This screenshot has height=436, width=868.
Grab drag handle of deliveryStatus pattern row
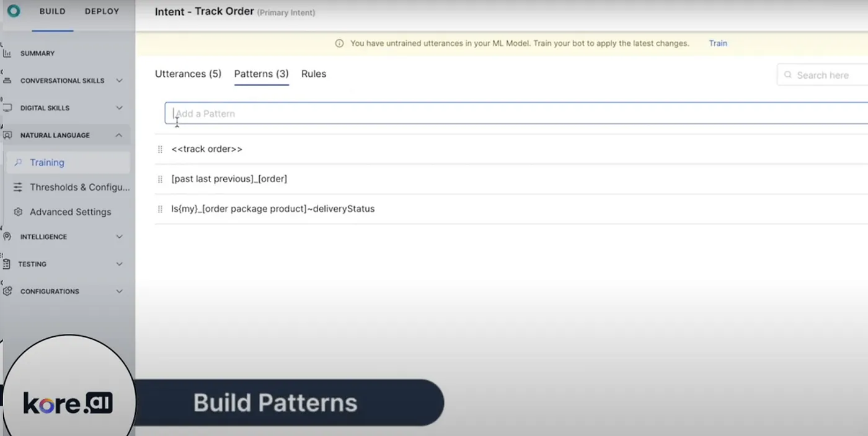point(160,209)
